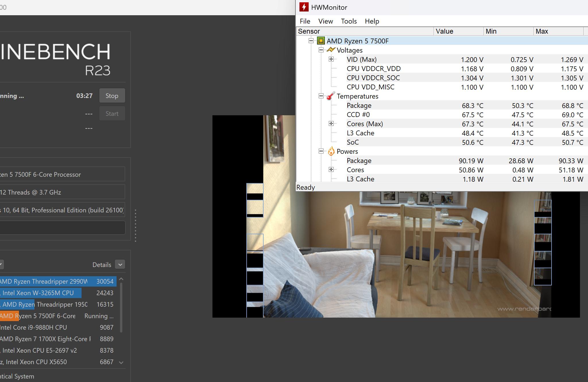588x382 pixels.
Task: Collapse the Temperatures section
Action: (321, 96)
